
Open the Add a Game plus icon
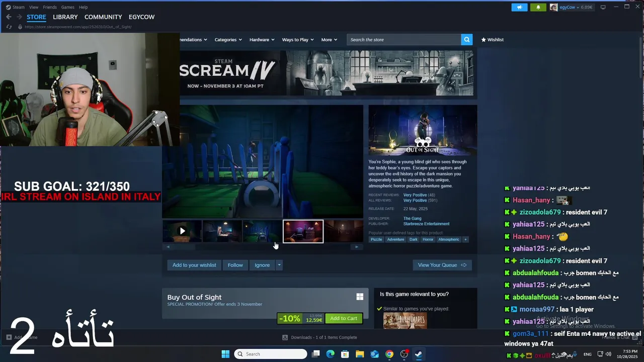click(x=9, y=337)
